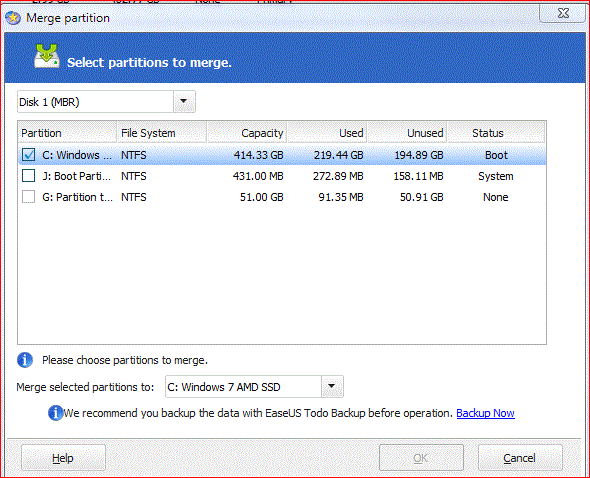Click the 219.44 GB used value

tap(339, 155)
